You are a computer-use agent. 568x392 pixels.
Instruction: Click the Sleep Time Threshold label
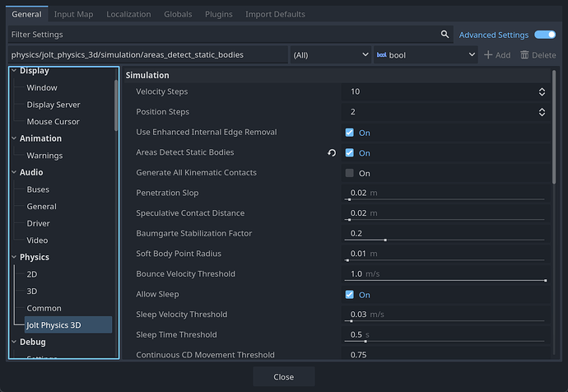point(176,334)
